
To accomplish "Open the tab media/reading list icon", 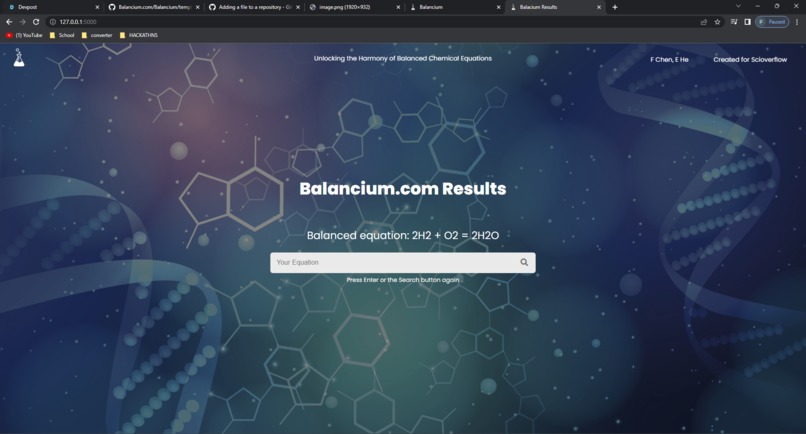I will tap(734, 22).
